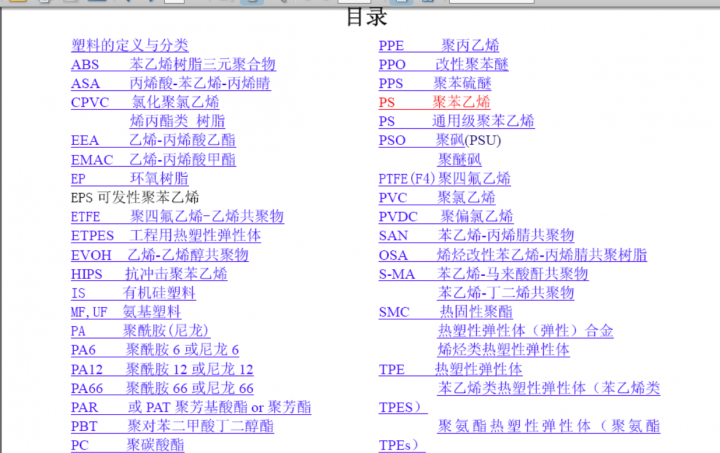Click the PC 聚碳酸酯 link
Screen dimensions: 720x453
coord(127,445)
